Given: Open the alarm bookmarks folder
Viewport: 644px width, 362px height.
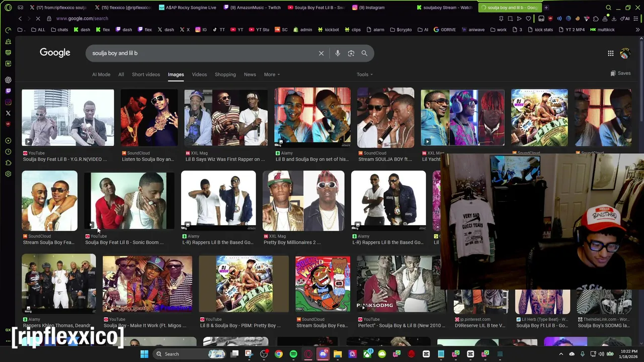Looking at the screenshot, I should coord(375,30).
